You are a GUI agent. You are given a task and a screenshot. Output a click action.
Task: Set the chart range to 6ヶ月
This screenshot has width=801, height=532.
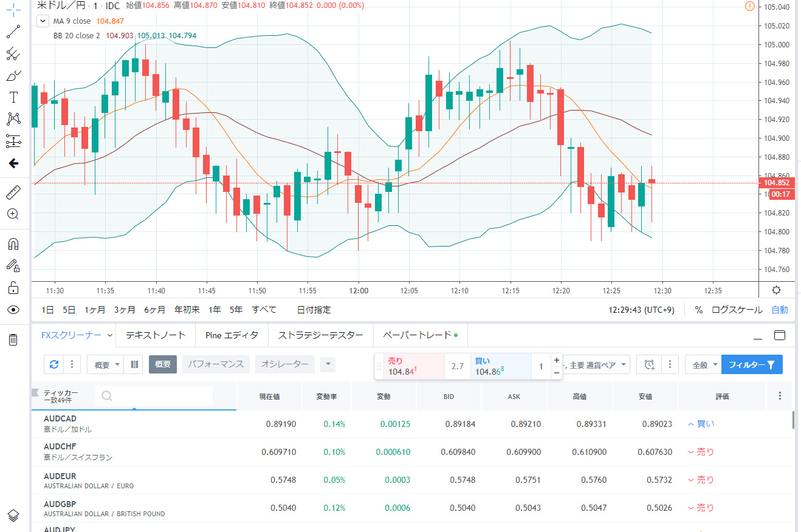[154, 310]
